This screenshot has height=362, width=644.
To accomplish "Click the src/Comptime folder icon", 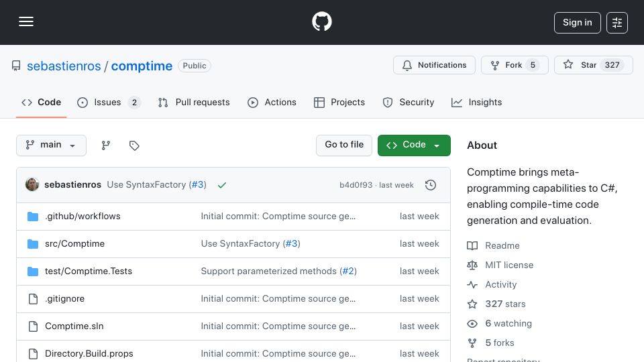I will coord(33,244).
